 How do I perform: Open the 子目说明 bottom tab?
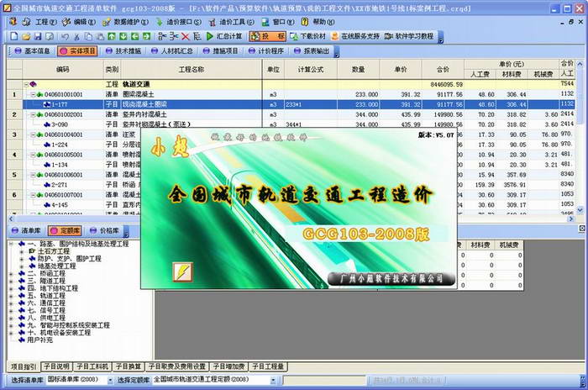(x=56, y=366)
